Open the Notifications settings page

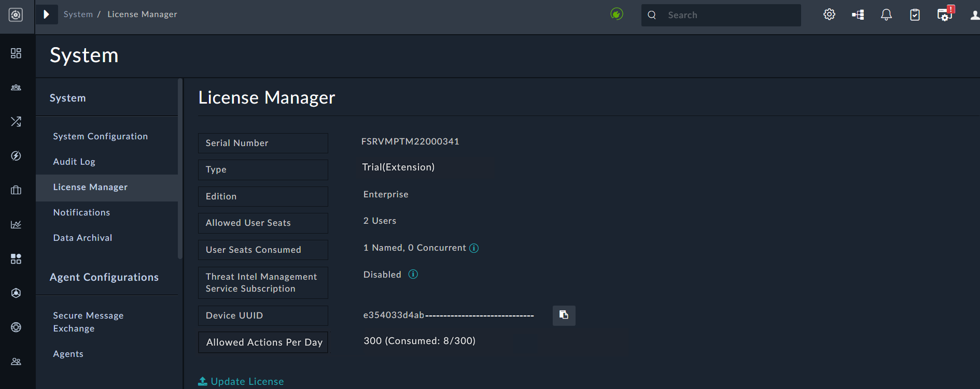click(81, 212)
